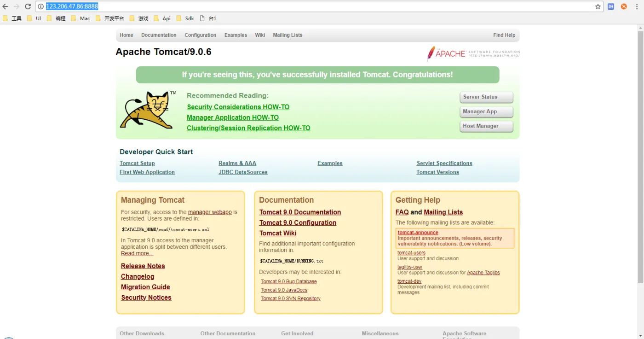The height and width of the screenshot is (339, 644).
Task: Click the browser back arrow
Action: (x=6, y=6)
